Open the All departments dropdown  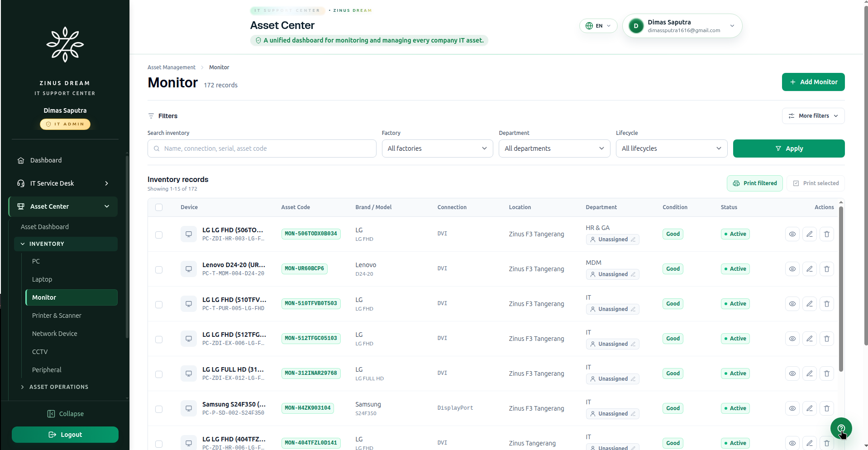point(554,148)
